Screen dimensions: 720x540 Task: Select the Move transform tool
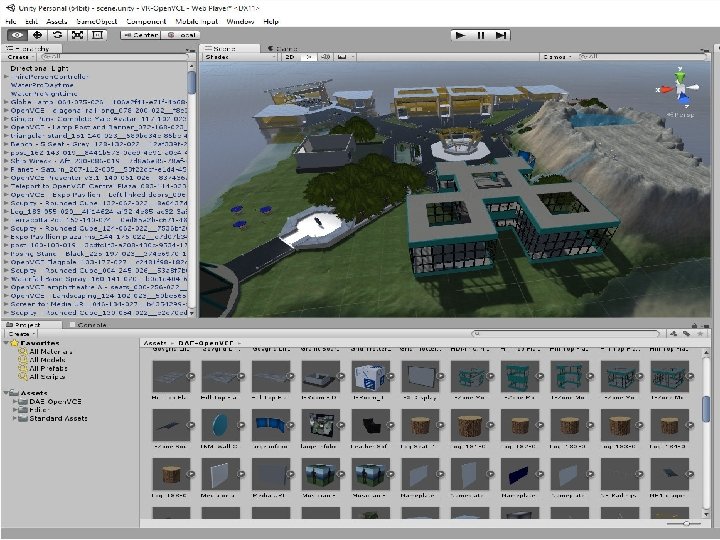click(37, 35)
